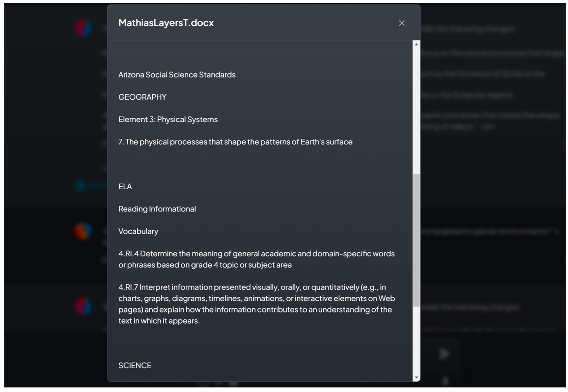Close the MathiasLayersT.docx preview dialog
568x392 pixels.
click(401, 23)
